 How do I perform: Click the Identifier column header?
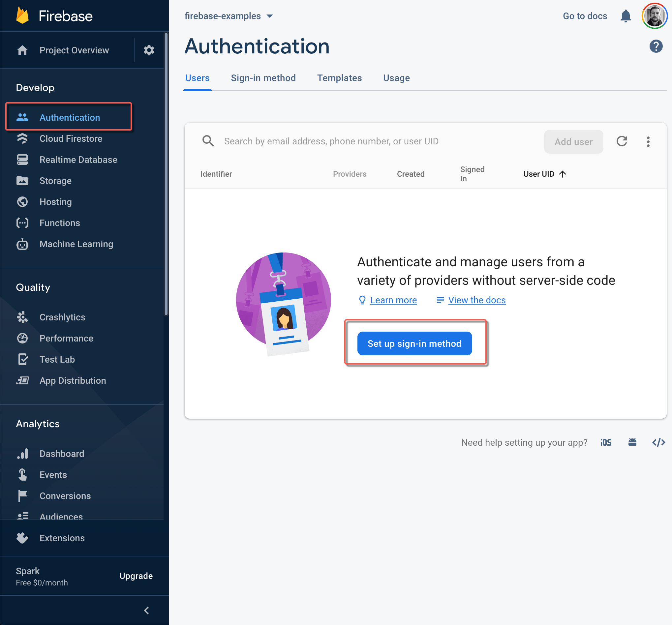[x=216, y=174]
